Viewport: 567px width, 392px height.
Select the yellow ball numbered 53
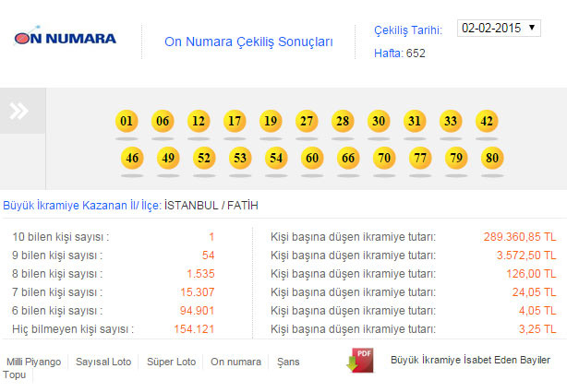[x=240, y=158]
